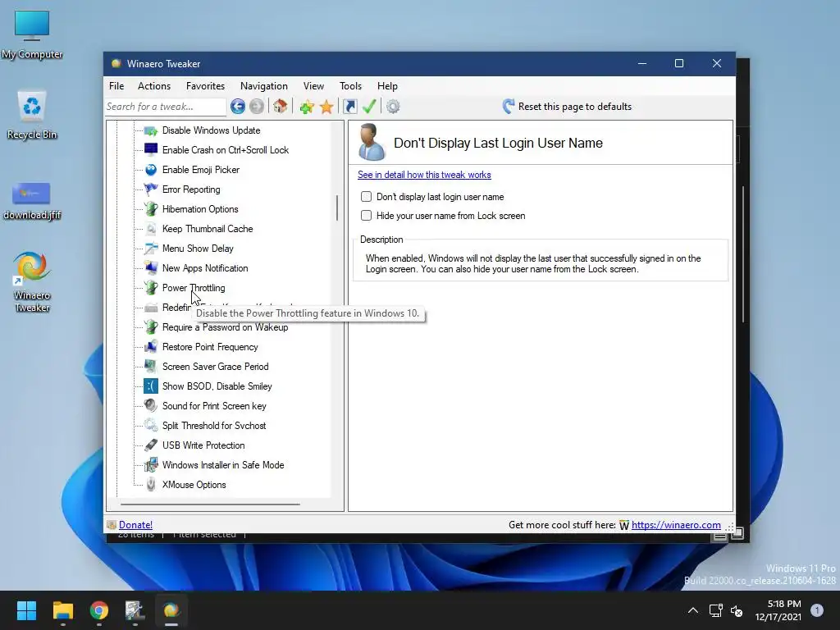Click the Keep Thumbnail Cache icon

(x=151, y=229)
